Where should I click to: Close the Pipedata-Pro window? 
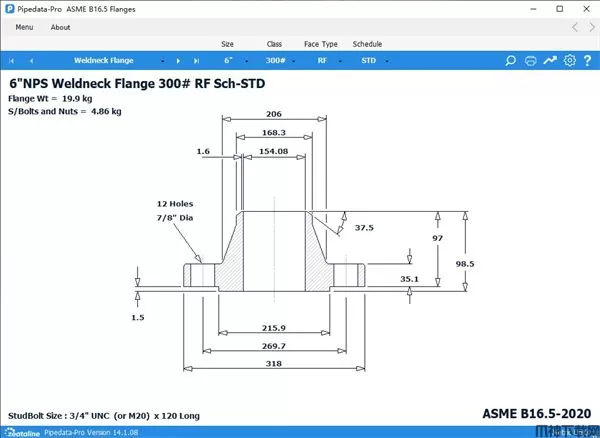(x=586, y=9)
